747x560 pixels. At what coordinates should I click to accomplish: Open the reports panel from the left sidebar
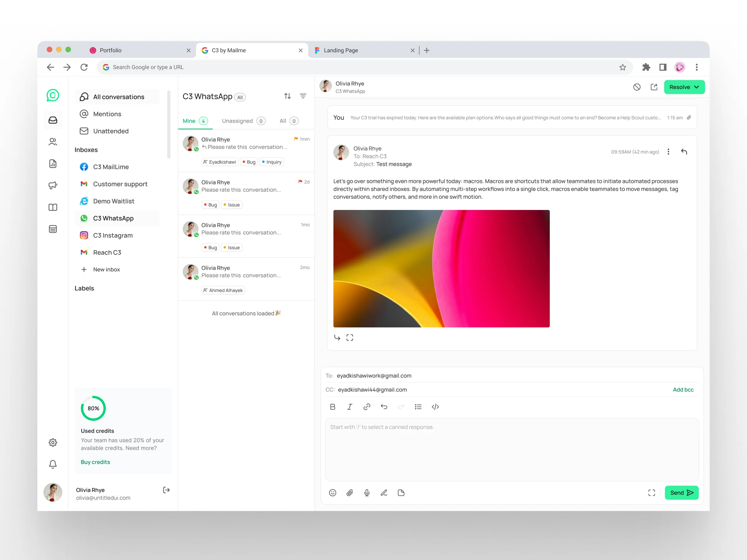53,163
